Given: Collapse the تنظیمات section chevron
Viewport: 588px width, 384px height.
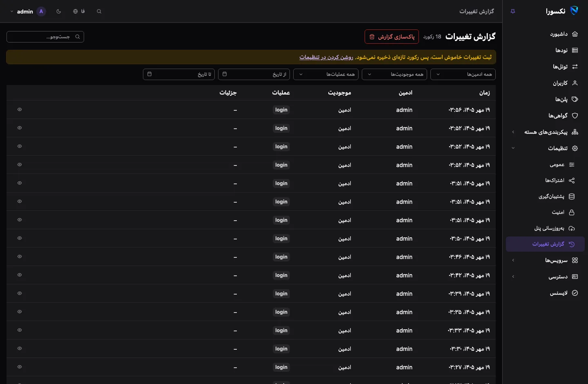Looking at the screenshot, I should click(513, 148).
